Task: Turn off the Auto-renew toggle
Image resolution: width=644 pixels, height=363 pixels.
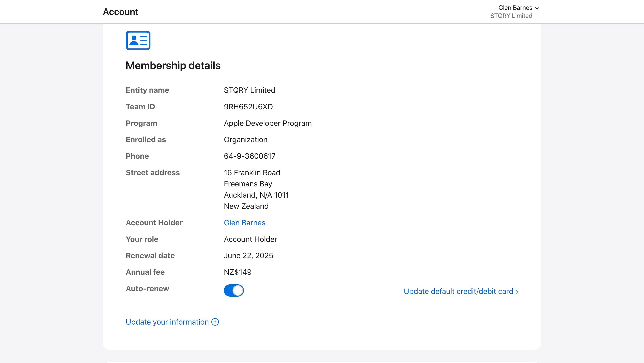Action: (x=233, y=290)
